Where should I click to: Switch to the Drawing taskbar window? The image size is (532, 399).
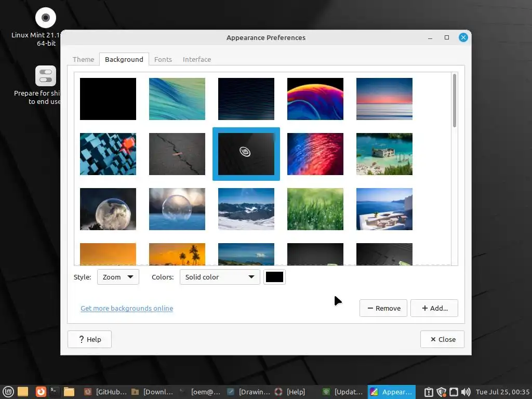pos(249,392)
